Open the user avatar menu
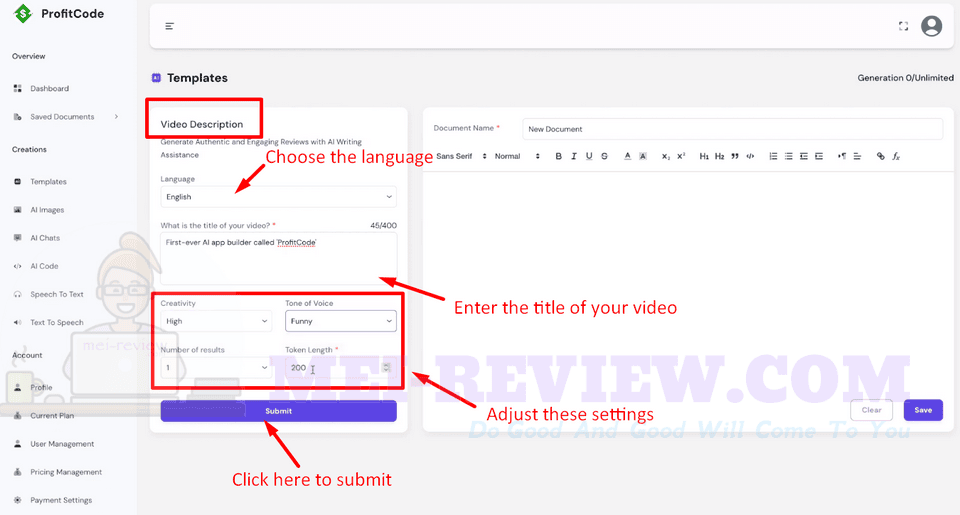Viewport: 960px width, 515px height. pyautogui.click(x=931, y=26)
